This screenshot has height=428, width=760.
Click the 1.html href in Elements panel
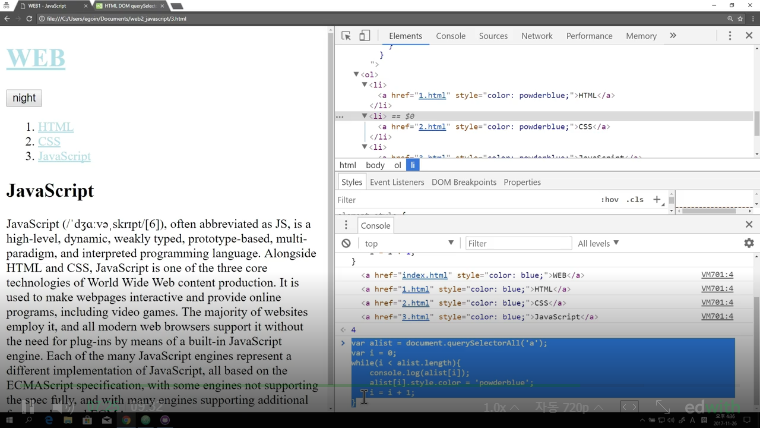pos(432,95)
